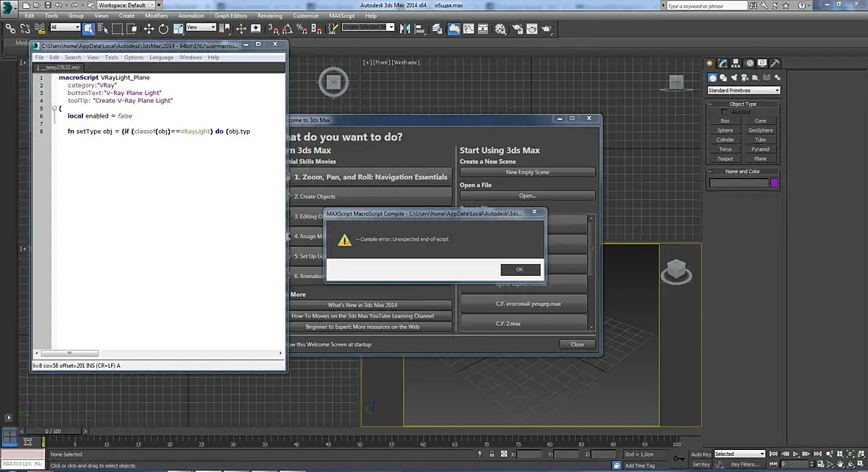Open the Modify panel tab icon
Viewport: 868px width, 472px height.
[724, 63]
